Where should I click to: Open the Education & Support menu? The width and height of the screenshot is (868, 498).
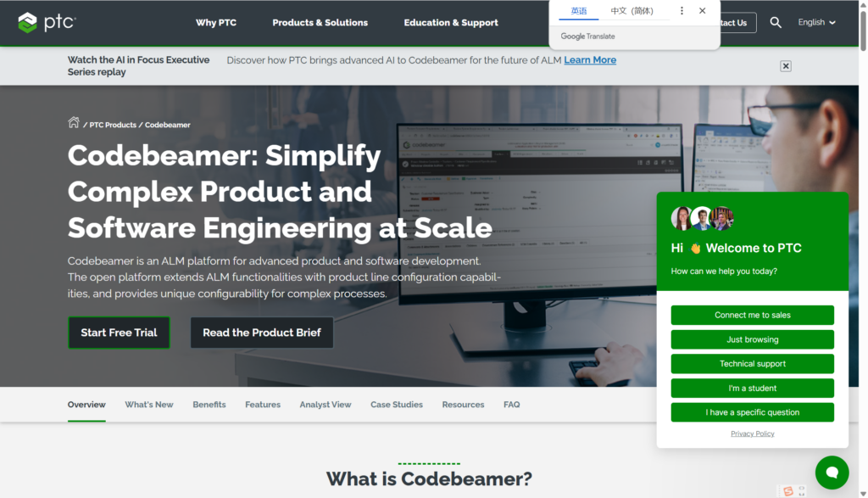pos(451,23)
